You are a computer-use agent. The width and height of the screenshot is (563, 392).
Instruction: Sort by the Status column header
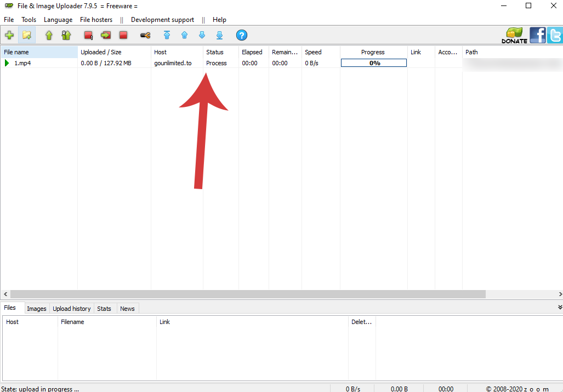pyautogui.click(x=215, y=52)
